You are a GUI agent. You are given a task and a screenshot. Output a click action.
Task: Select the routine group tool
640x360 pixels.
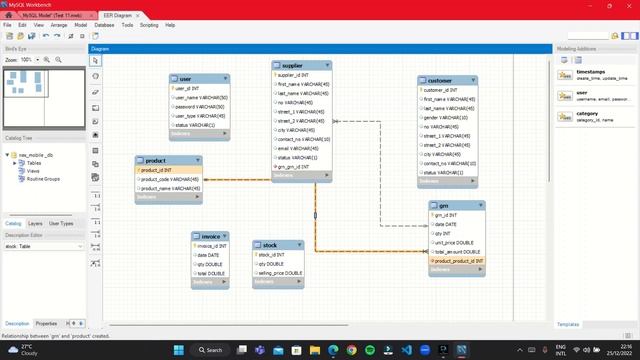[x=96, y=178]
